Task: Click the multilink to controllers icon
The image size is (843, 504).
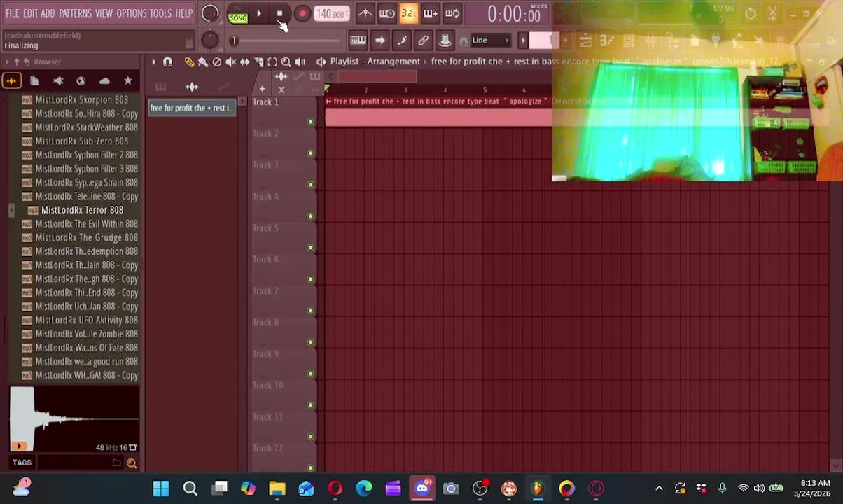Action: (x=445, y=41)
